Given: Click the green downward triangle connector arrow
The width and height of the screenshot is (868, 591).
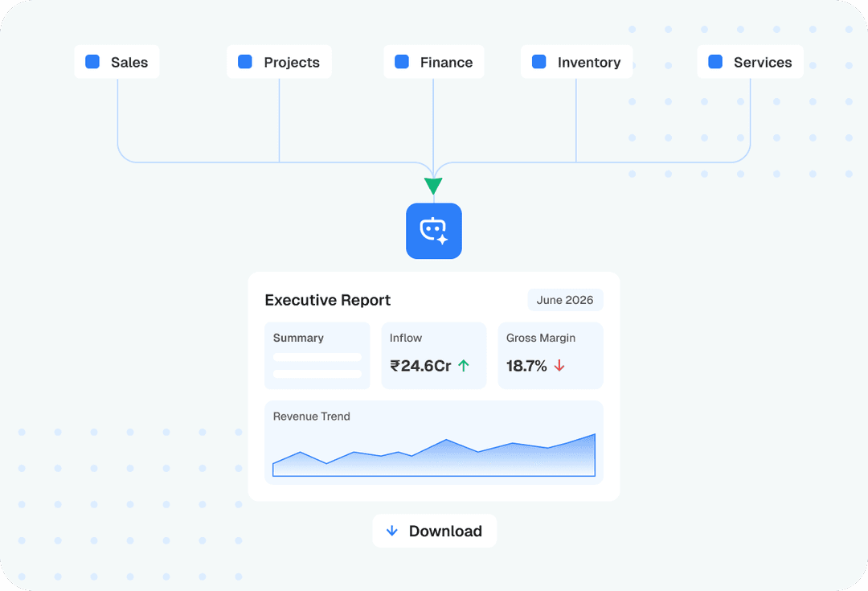Looking at the screenshot, I should [x=433, y=186].
